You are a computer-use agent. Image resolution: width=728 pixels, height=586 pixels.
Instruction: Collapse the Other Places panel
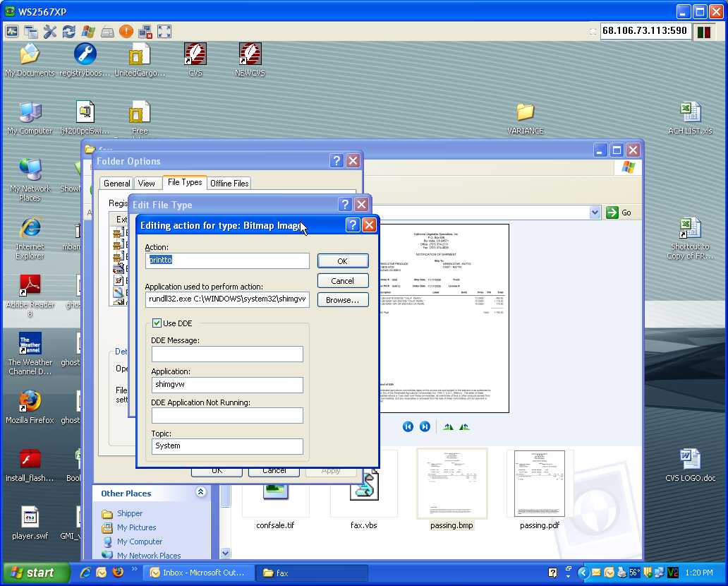201,493
